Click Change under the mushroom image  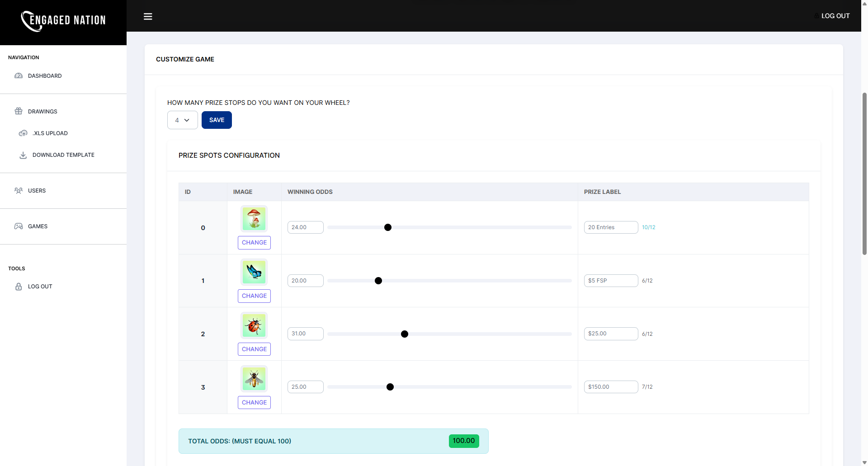pos(254,242)
